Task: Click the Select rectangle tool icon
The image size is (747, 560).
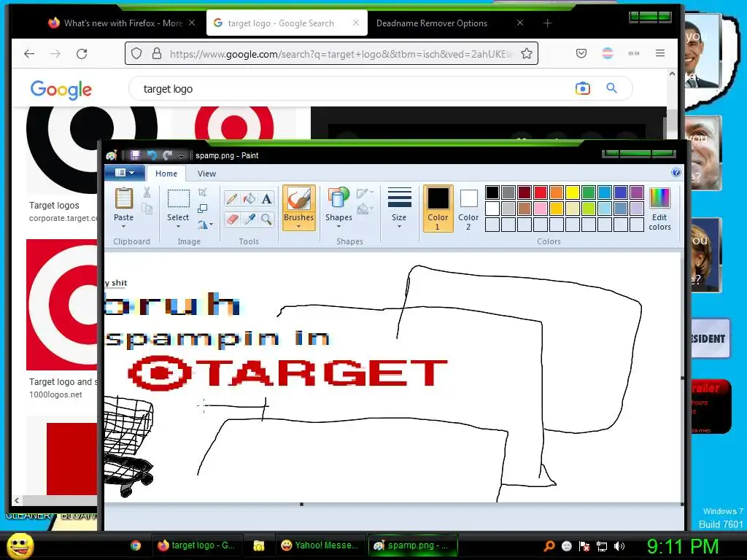Action: click(178, 198)
